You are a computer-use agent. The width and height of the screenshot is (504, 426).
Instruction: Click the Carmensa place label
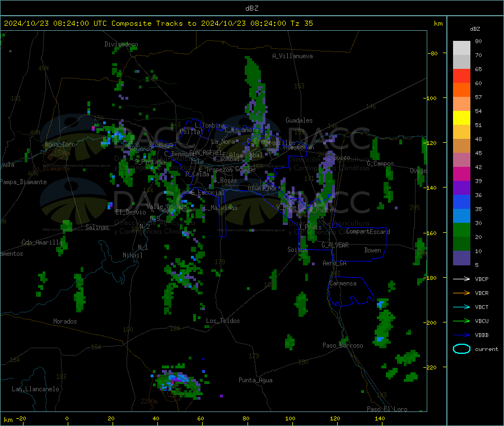(343, 283)
